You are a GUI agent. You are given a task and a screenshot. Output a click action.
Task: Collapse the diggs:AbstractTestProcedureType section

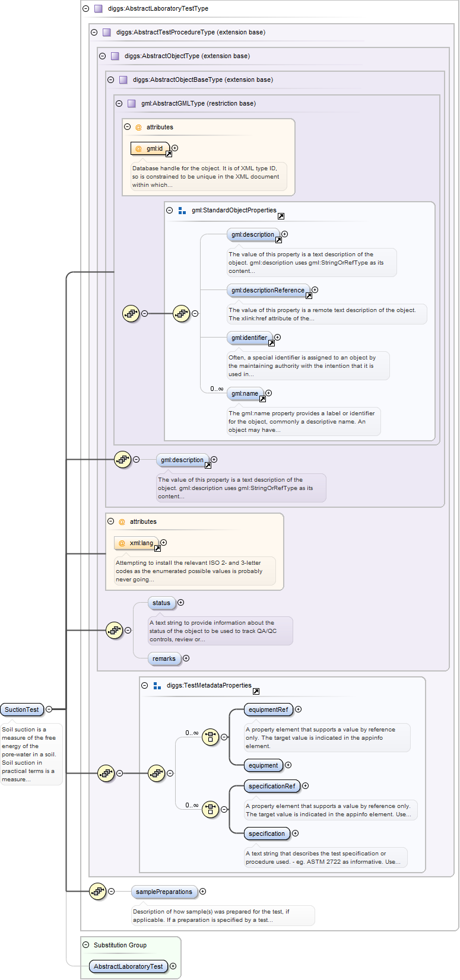94,33
